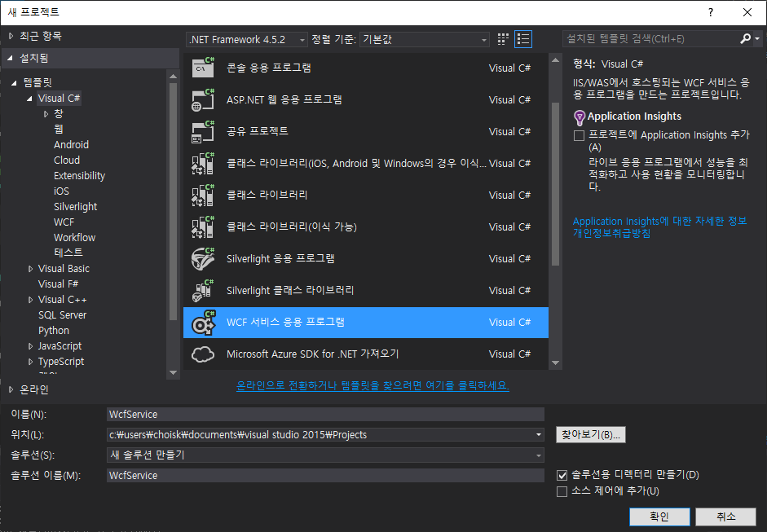Expand the Visual C++ node
767x532 pixels.
[30, 300]
